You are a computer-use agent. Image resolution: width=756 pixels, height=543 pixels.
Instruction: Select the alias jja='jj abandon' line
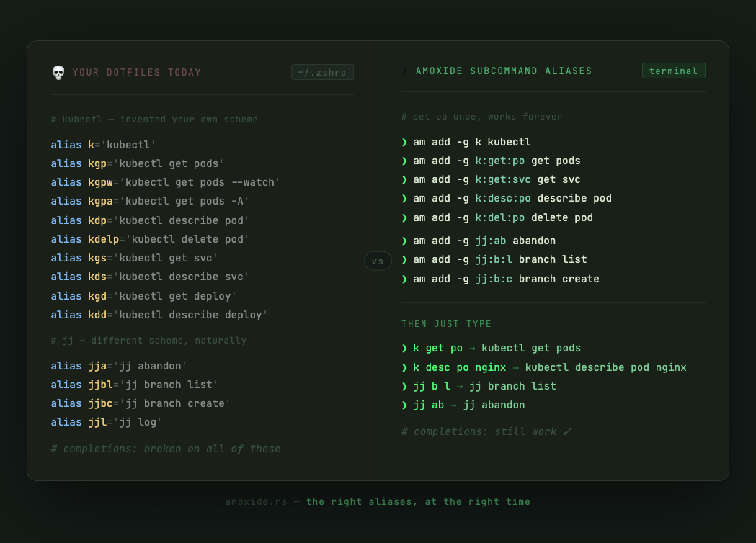click(x=119, y=366)
